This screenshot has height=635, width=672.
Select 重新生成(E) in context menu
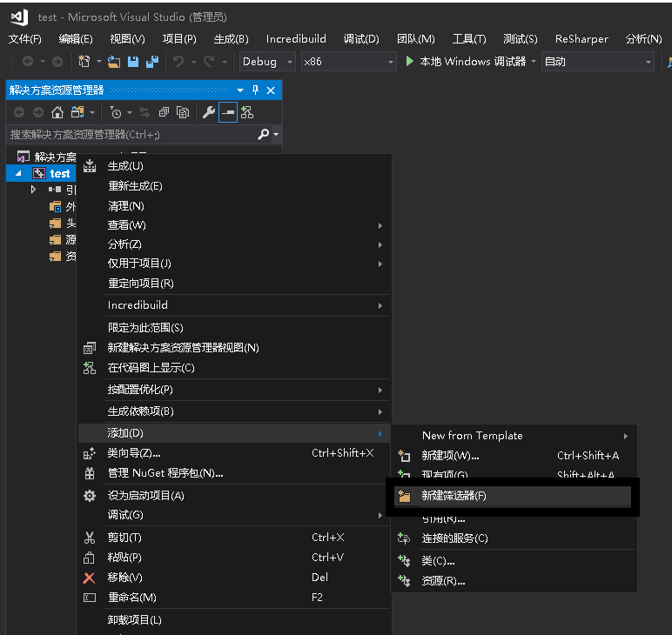coord(234,186)
